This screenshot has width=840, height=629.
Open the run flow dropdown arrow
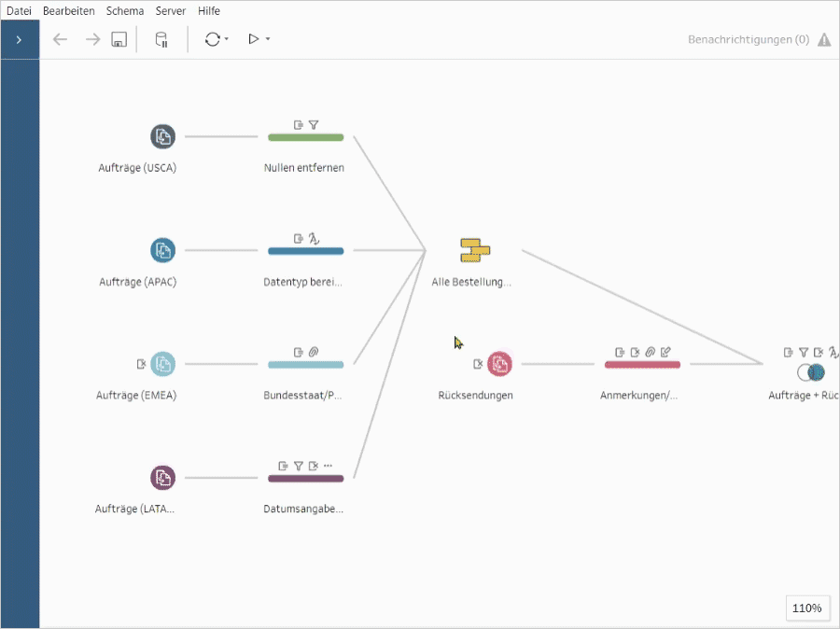click(266, 39)
